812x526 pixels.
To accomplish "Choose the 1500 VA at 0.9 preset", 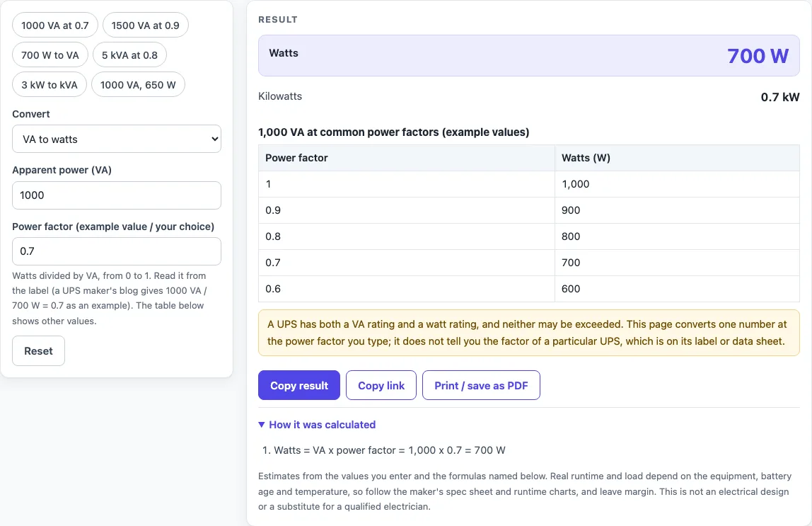I will [x=146, y=25].
